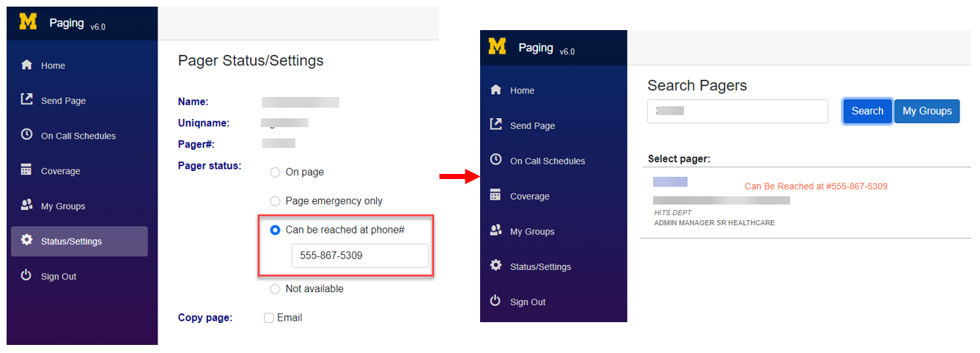This screenshot has width=980, height=353.
Task: Select the On page radio button
Action: click(x=276, y=172)
